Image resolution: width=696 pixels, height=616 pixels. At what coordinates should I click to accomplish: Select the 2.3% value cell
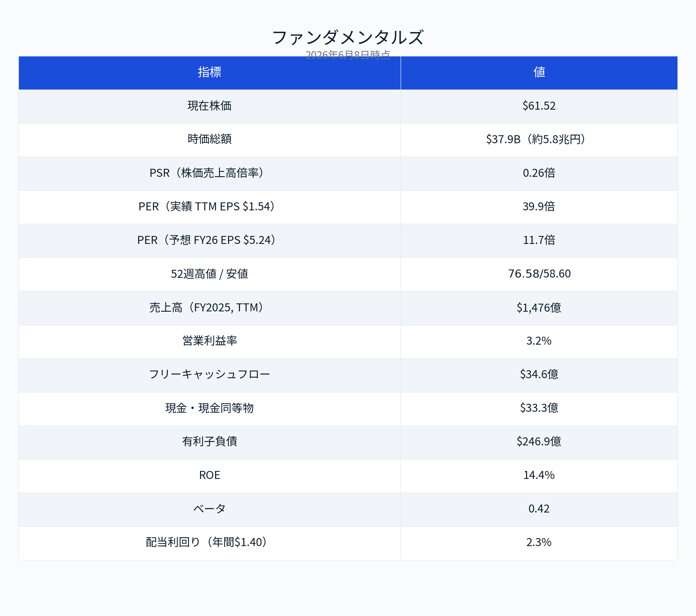click(539, 543)
